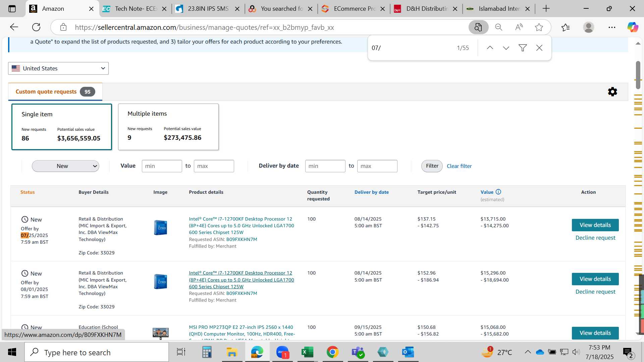Image resolution: width=644 pixels, height=362 pixels.
Task: Click the Value max input field
Action: coord(214,166)
